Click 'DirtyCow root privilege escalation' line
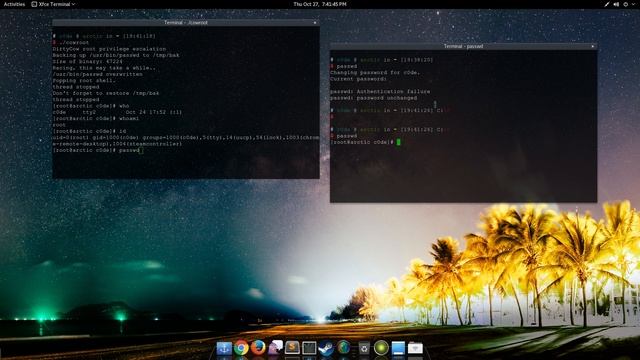This screenshot has height=360, width=640. [x=109, y=49]
